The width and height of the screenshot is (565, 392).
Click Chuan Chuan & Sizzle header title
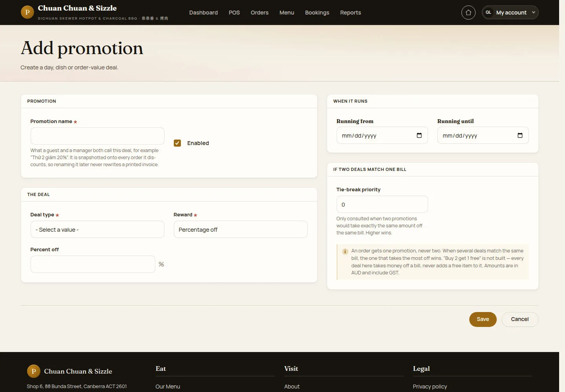(77, 8)
